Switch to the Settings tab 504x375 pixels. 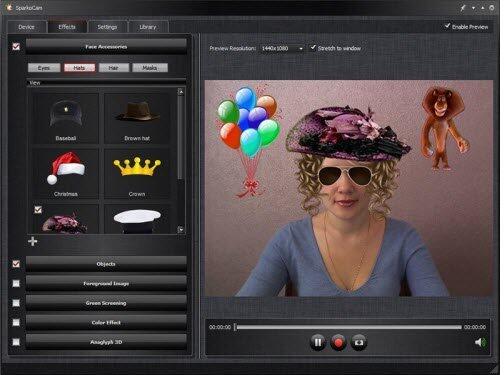pyautogui.click(x=107, y=27)
